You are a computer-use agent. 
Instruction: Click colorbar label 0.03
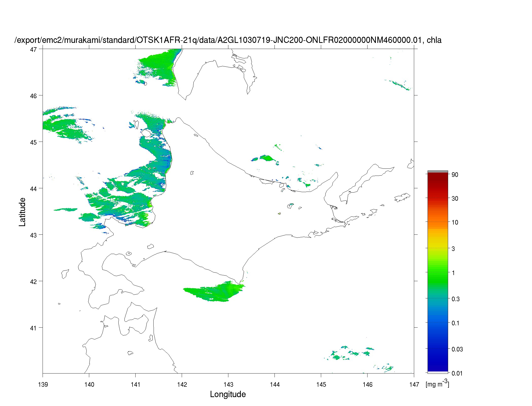(x=457, y=349)
